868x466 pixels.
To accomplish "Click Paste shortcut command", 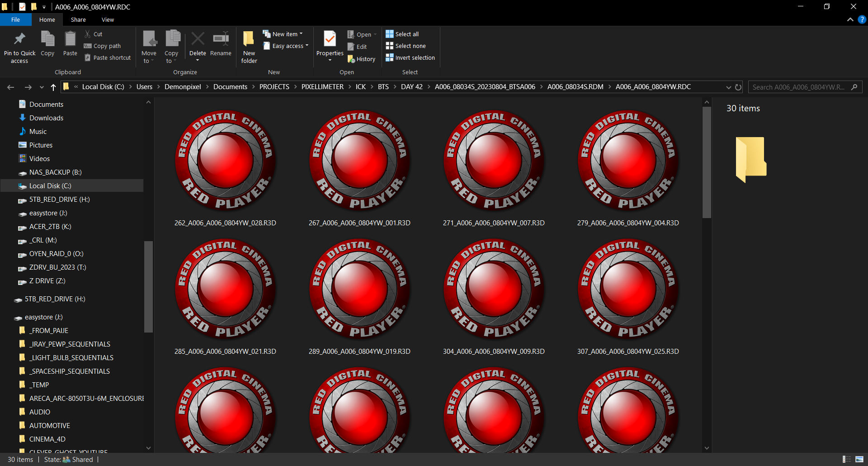I will (x=108, y=57).
